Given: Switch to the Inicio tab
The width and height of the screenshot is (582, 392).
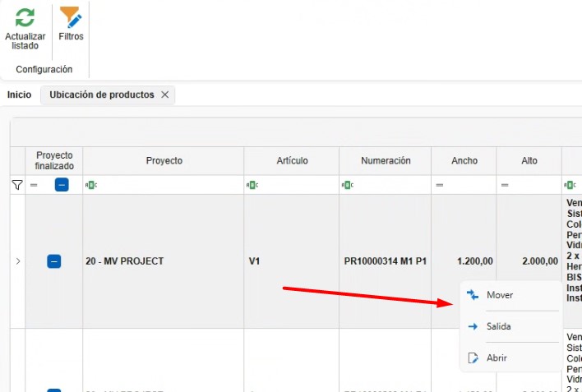Looking at the screenshot, I should (x=19, y=95).
